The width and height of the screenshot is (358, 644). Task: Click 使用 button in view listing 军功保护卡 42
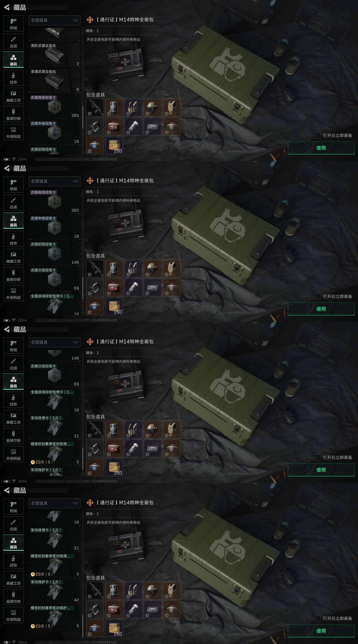(321, 631)
